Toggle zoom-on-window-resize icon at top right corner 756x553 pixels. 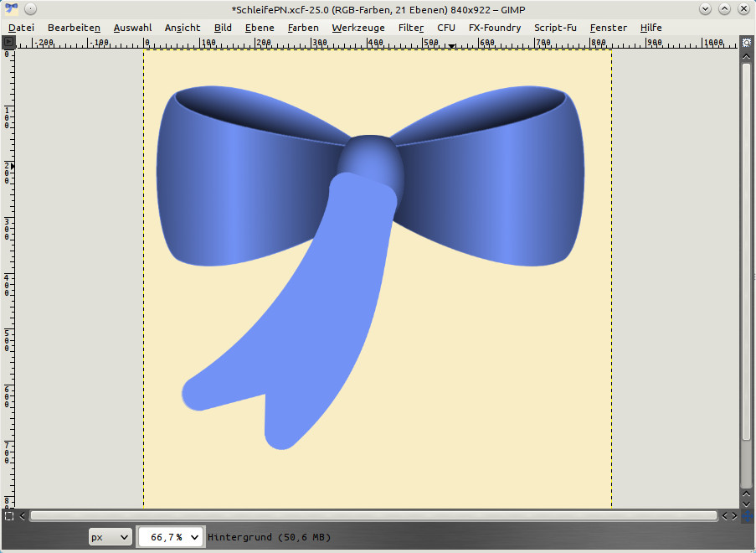coord(746,42)
